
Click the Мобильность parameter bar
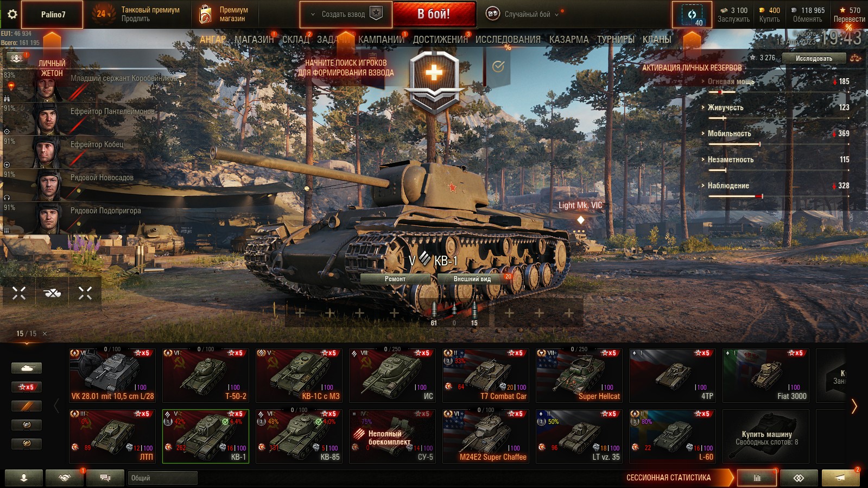734,144
